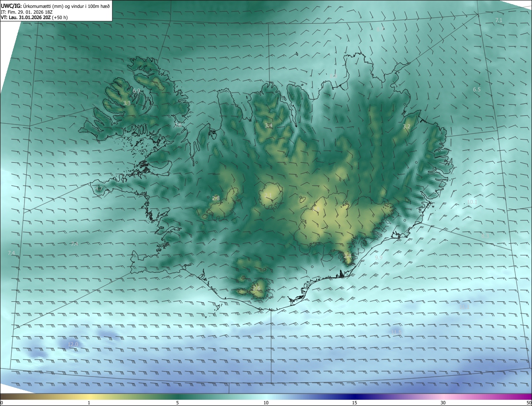Select the 'VT: Lau. 31.01.2026 20Z (+50 h)' line
This screenshot has height=406, width=532.
pos(34,17)
